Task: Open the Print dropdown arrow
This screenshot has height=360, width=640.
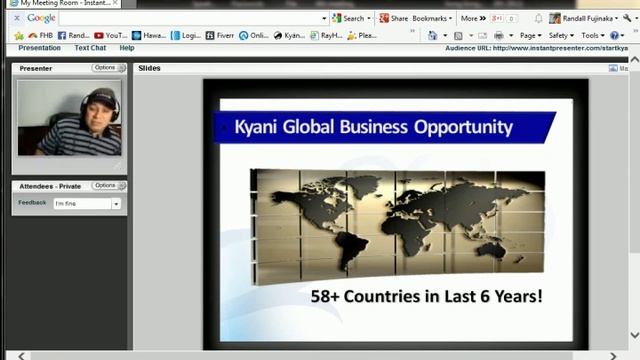Action: [511, 36]
